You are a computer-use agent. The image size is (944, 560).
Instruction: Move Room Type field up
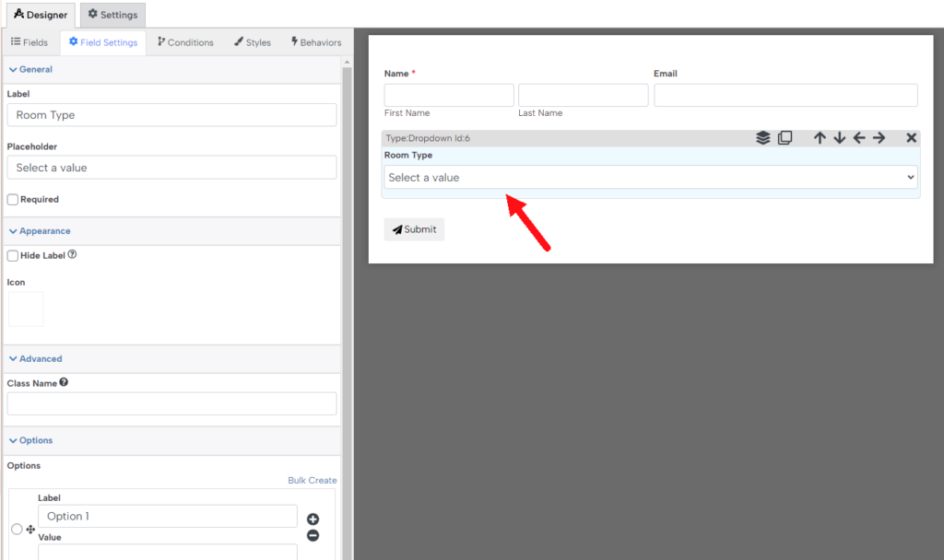820,138
